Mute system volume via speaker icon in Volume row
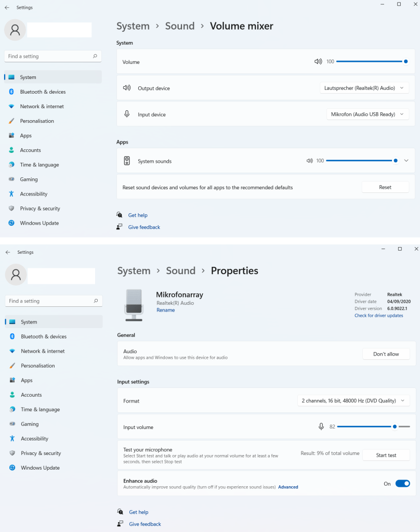The image size is (420, 532). point(318,61)
